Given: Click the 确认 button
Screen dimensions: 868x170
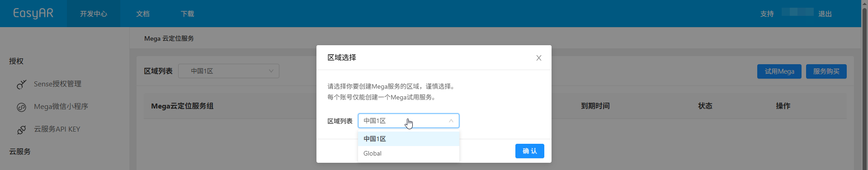Looking at the screenshot, I should (530, 151).
